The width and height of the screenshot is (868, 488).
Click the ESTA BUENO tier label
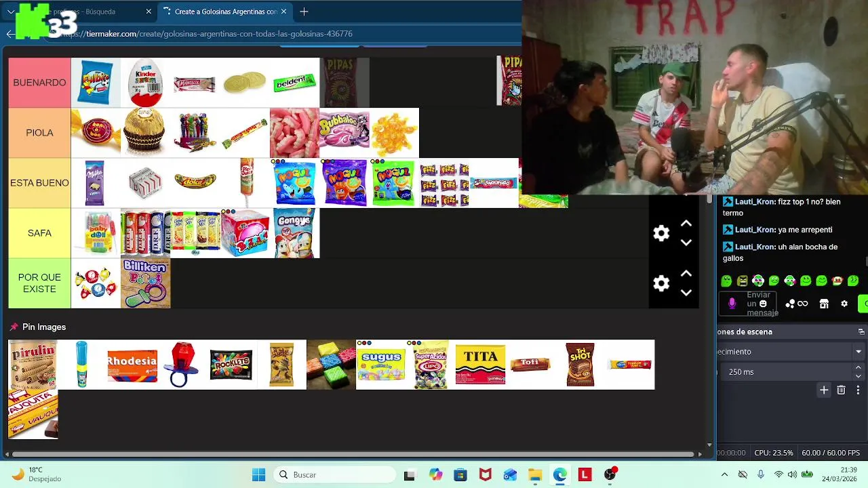click(x=39, y=183)
